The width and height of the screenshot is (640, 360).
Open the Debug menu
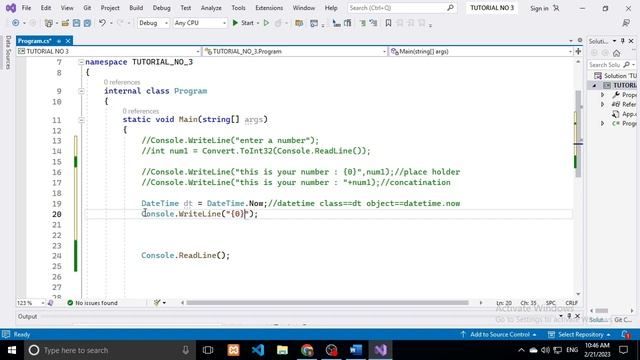(162, 8)
